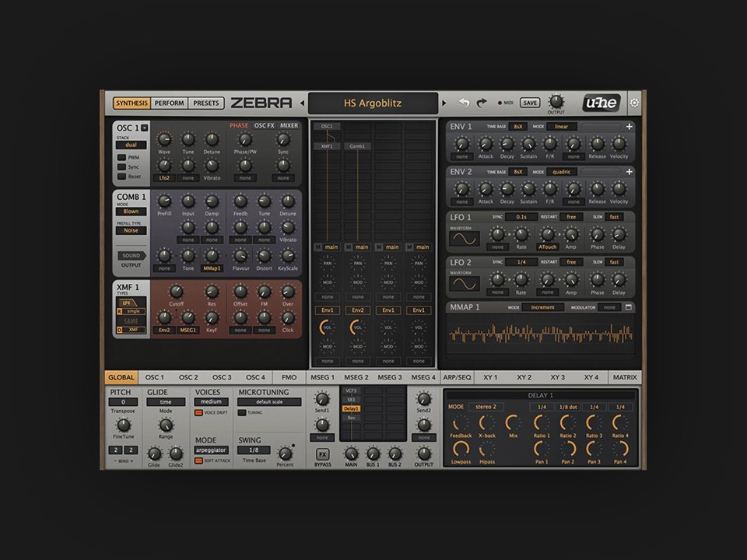Click the OSC 1 menu square icon
This screenshot has width=747, height=560.
pyautogui.click(x=145, y=128)
